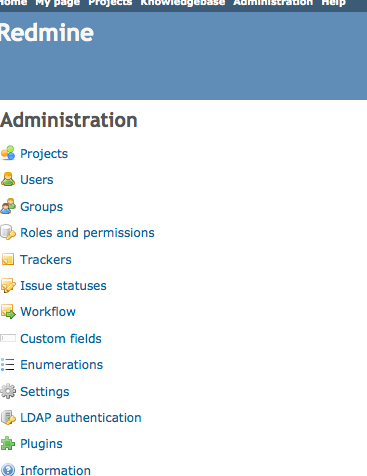The width and height of the screenshot is (367, 476).
Task: Select Projects in the top menu bar
Action: (x=110, y=3)
